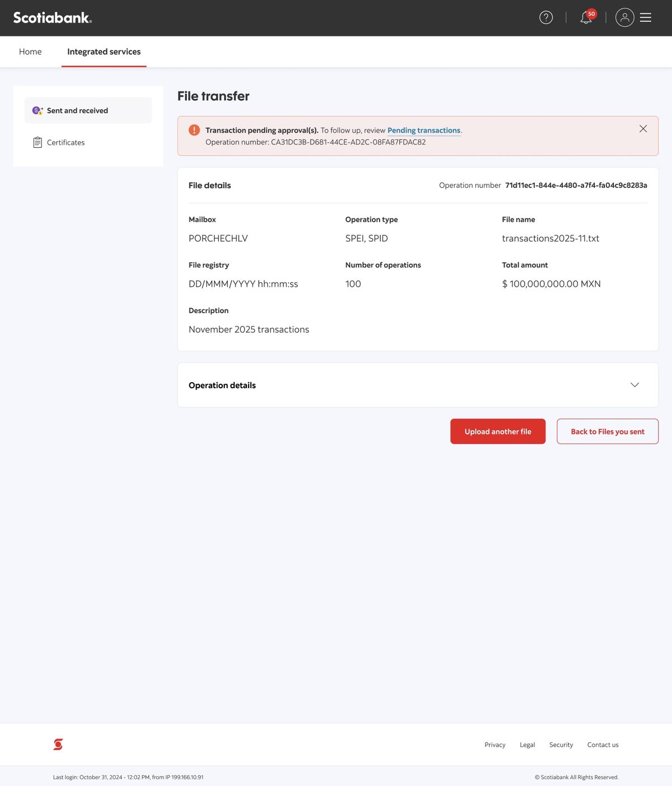Go to the Home tab
Image resolution: width=672 pixels, height=786 pixels.
pos(30,52)
